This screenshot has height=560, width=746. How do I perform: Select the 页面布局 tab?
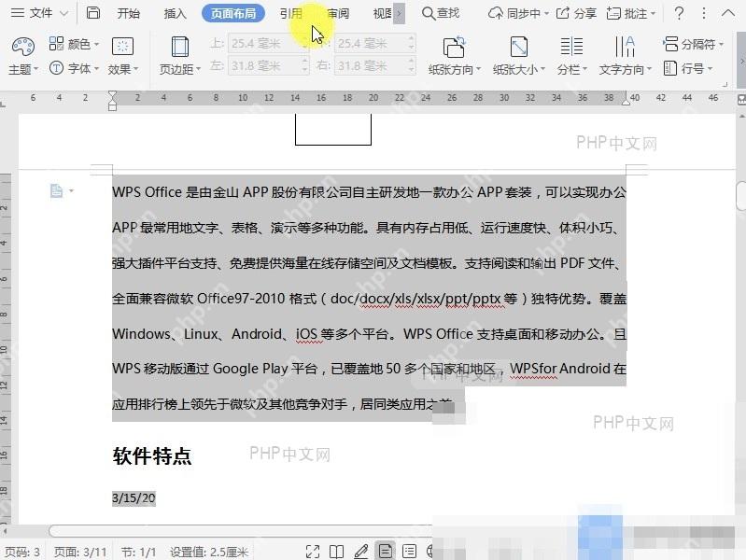[x=233, y=13]
